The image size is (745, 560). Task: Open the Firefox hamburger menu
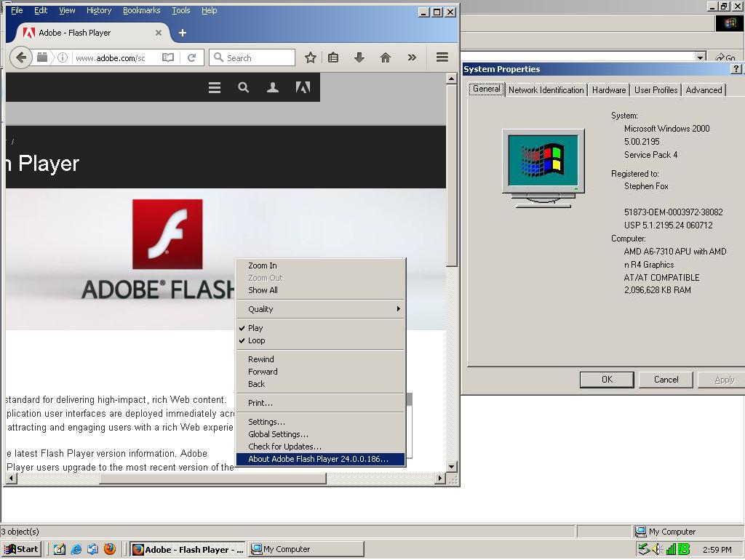pos(442,57)
